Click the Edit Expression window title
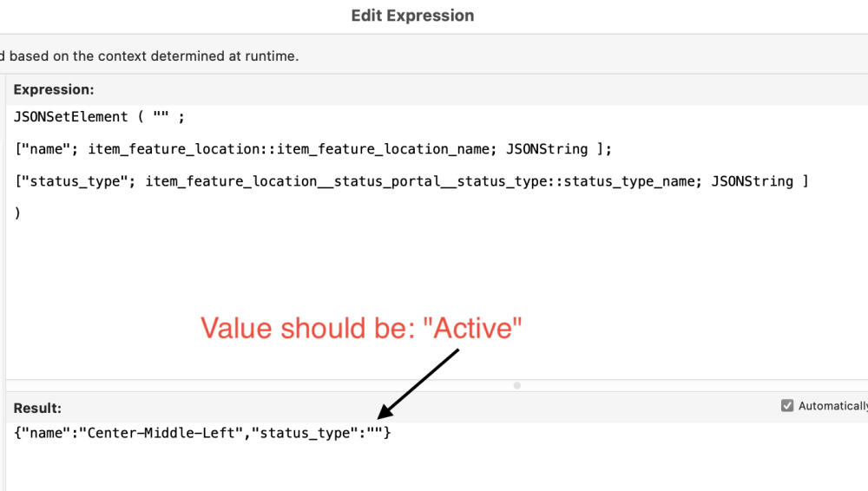 click(x=412, y=16)
